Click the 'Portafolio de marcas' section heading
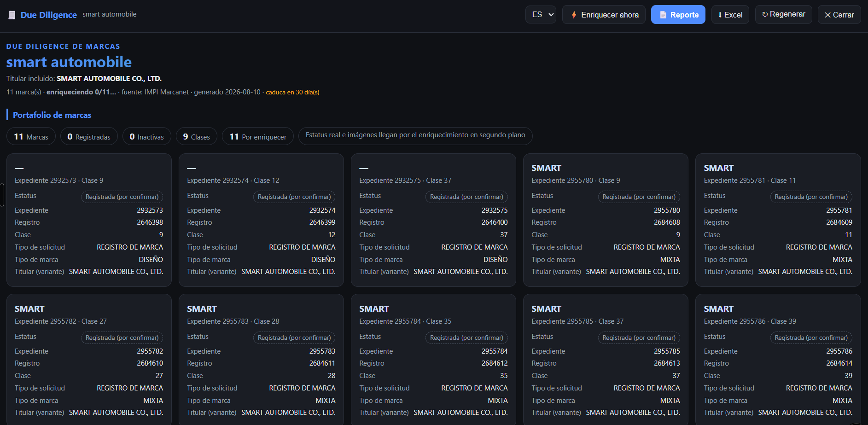The height and width of the screenshot is (425, 868). tap(52, 115)
